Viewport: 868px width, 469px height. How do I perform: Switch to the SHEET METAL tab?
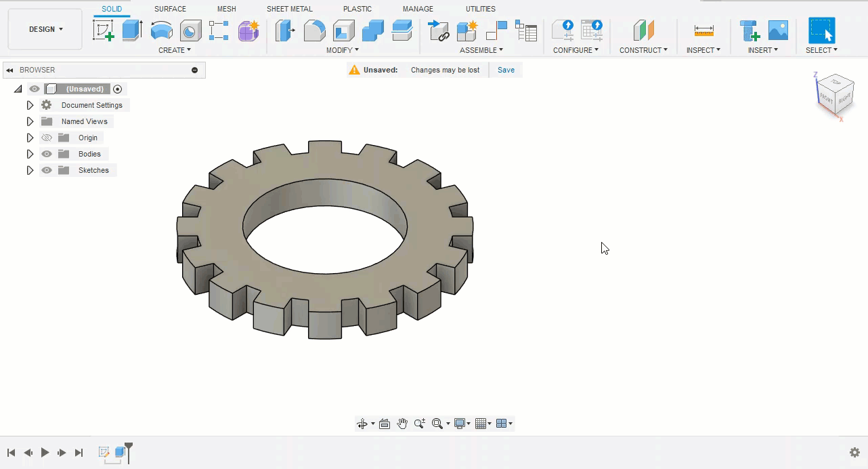[289, 9]
